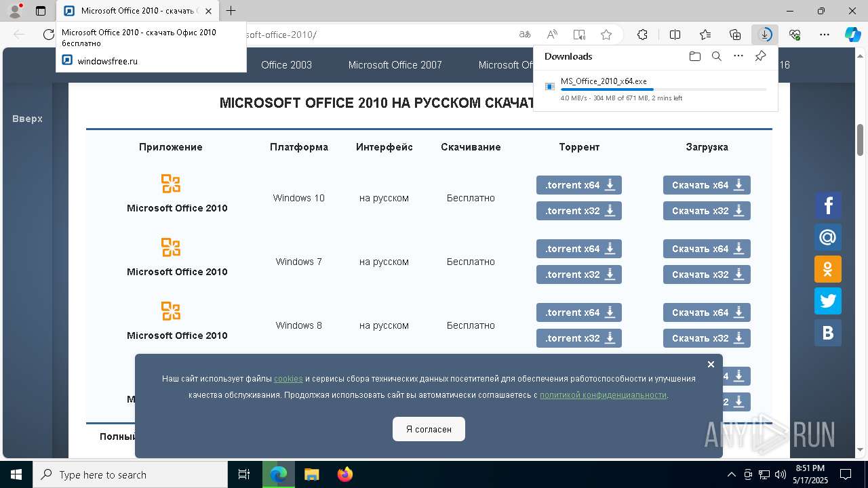Click .torrent x64 for Windows 10
Screen dimensions: 868x488
click(579, 185)
